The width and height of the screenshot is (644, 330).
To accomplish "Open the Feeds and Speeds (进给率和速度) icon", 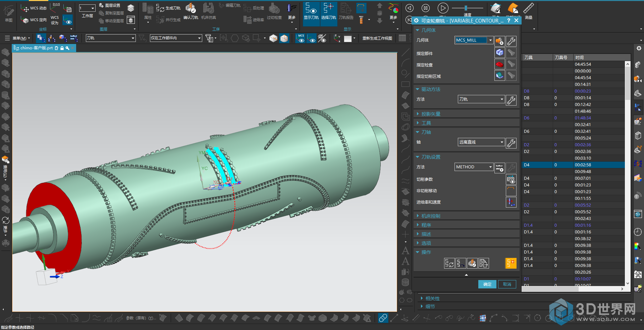I will pos(511,202).
